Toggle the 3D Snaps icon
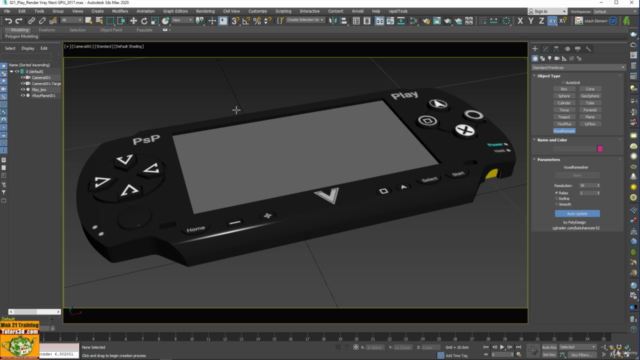The width and height of the screenshot is (640, 360). tap(235, 21)
